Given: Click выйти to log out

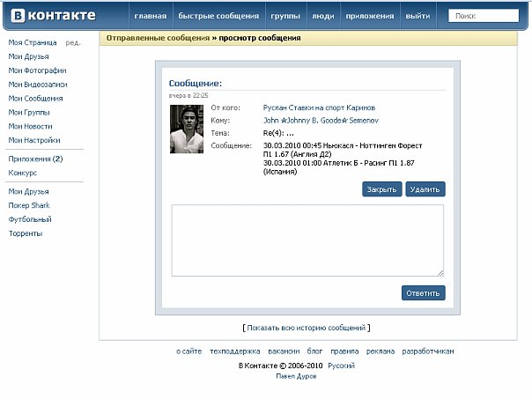Looking at the screenshot, I should [x=417, y=16].
